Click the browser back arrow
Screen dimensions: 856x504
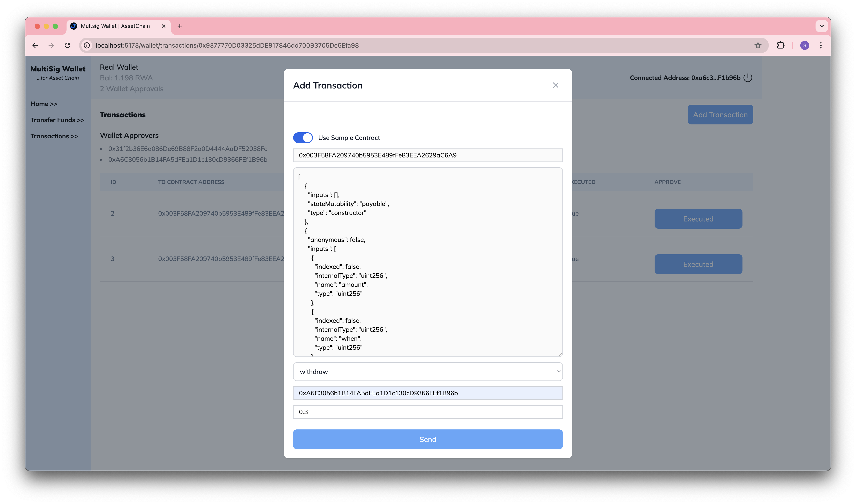35,46
